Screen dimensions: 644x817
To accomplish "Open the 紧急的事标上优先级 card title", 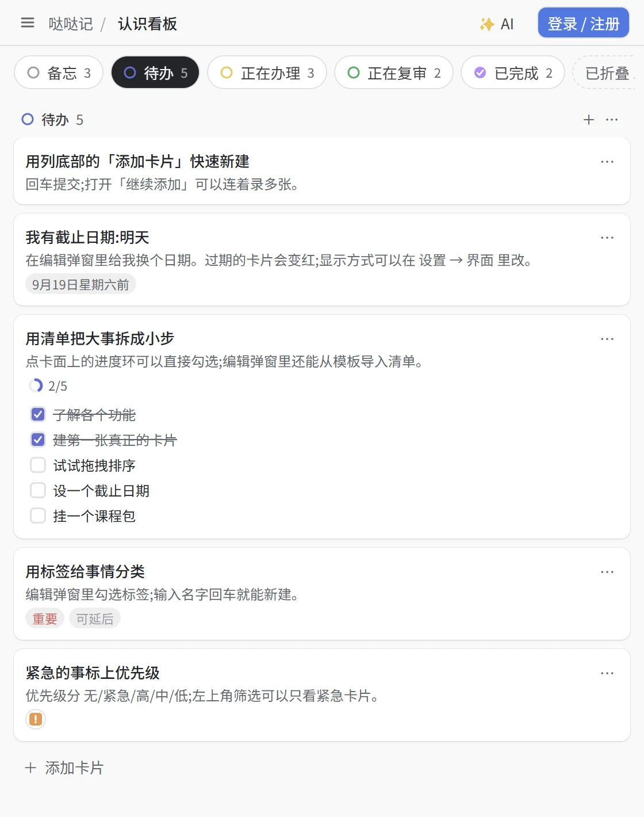I will 93,673.
